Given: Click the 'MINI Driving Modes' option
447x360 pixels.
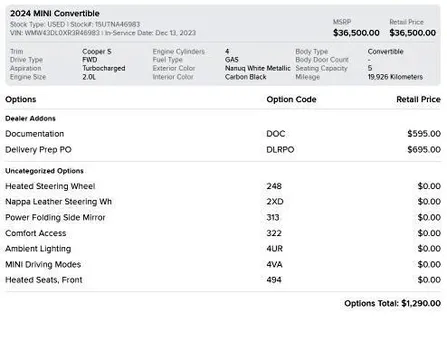Looking at the screenshot, I should coord(43,264).
